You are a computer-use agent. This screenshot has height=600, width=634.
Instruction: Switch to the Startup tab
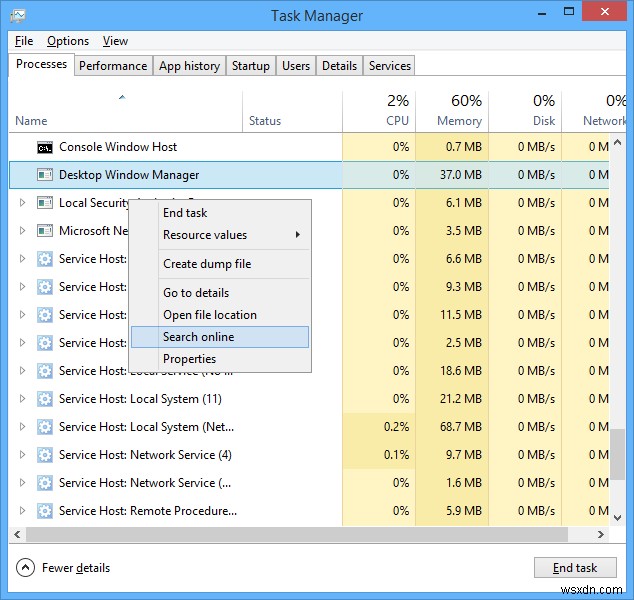pos(251,65)
